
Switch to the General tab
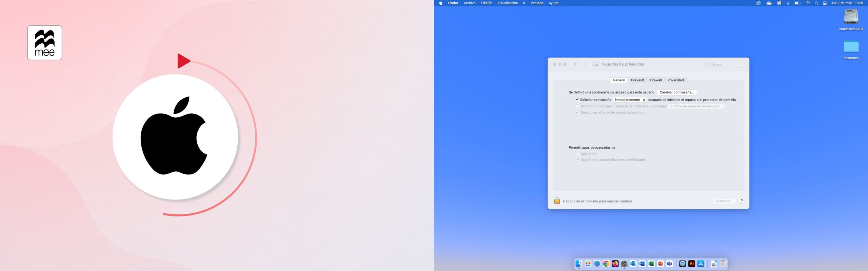[619, 80]
